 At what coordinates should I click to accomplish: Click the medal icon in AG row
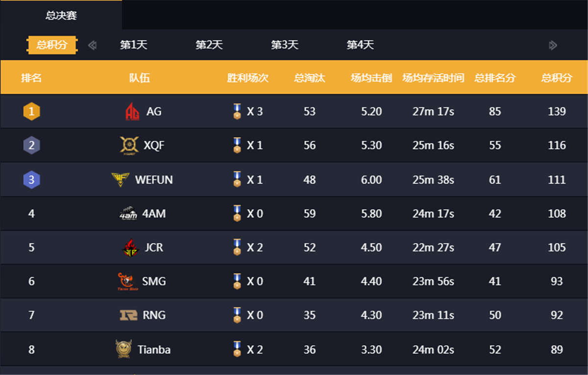[x=237, y=111]
